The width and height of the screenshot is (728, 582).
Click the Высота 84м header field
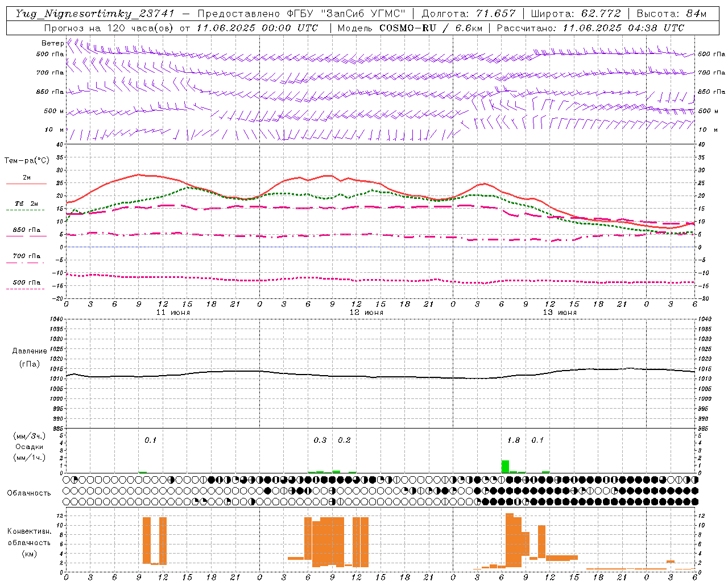tap(671, 14)
